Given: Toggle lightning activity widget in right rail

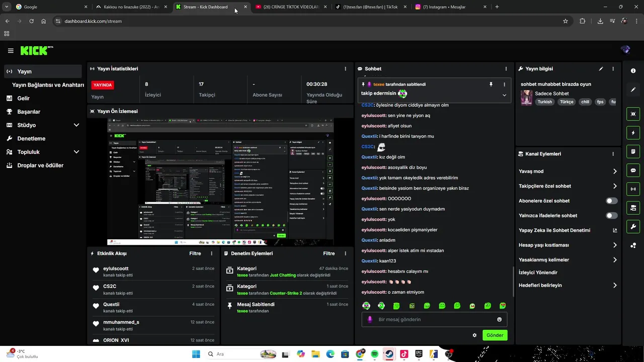Looking at the screenshot, I should tap(633, 133).
